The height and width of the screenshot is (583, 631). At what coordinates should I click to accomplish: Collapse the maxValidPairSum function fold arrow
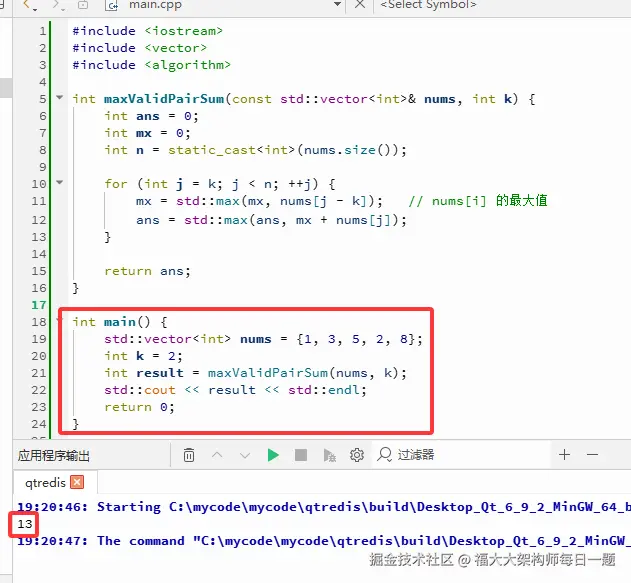(60, 97)
